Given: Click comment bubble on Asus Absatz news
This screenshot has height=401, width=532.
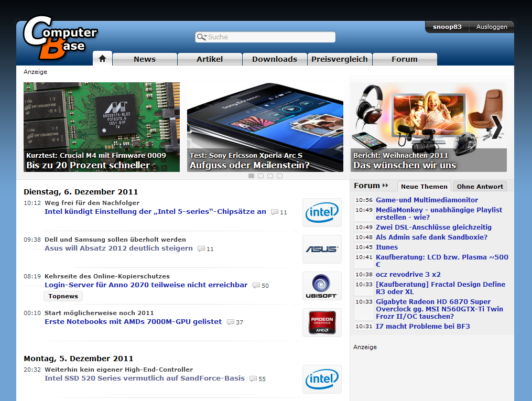Looking at the screenshot, I should coord(205,249).
